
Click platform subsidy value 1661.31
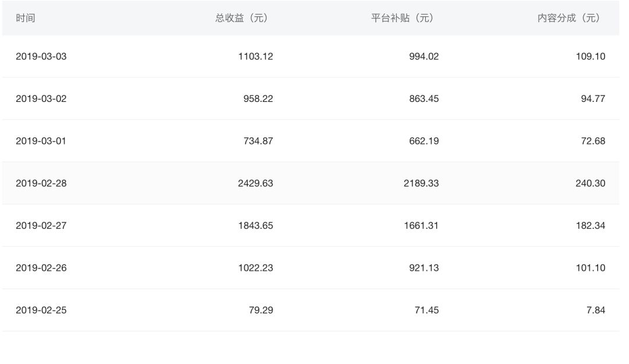(421, 225)
